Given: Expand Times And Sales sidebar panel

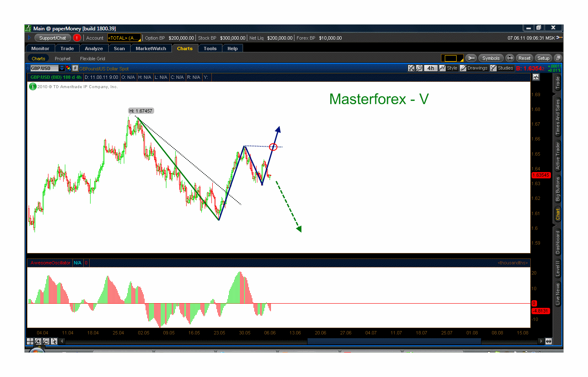Looking at the screenshot, I should 558,117.
